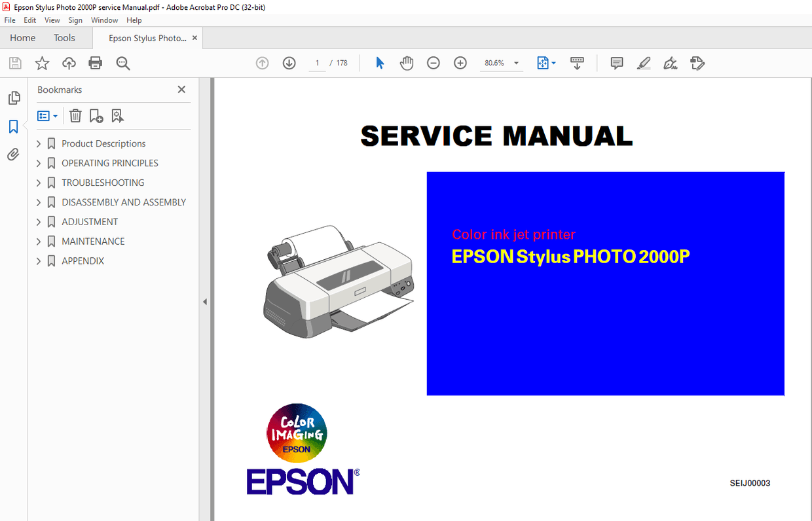Switch to the Tools tab
This screenshot has width=812, height=521.
pyautogui.click(x=64, y=37)
